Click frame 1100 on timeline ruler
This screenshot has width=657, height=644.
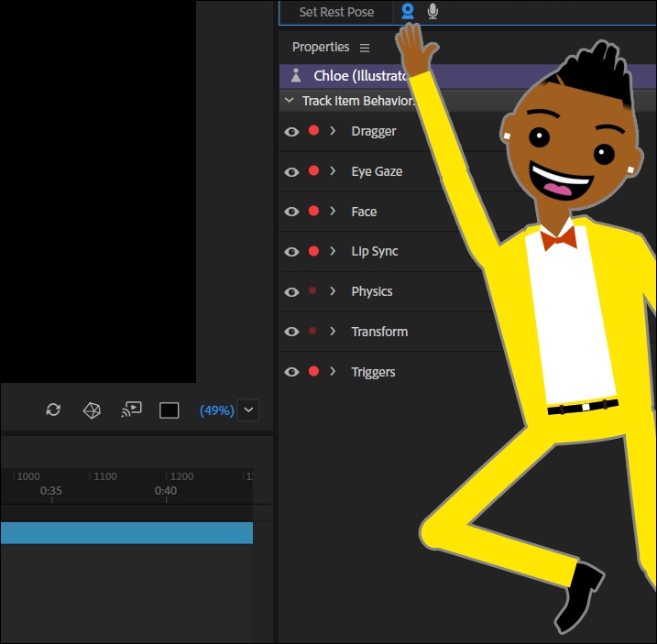[105, 476]
